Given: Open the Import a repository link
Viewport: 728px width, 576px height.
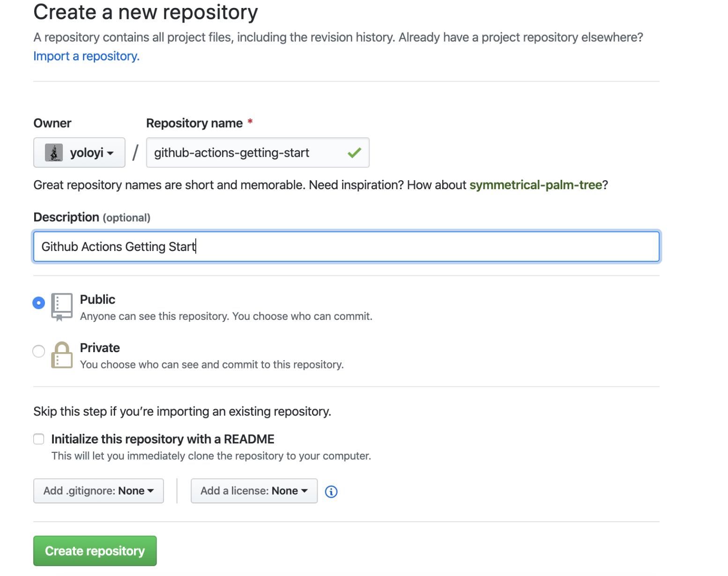Looking at the screenshot, I should [x=86, y=56].
